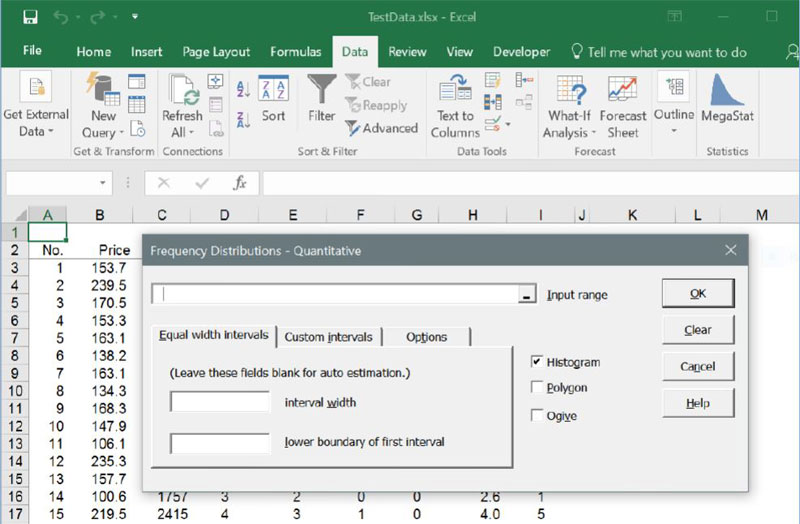Select the Custom intervals tab
Screen dimensions: 800x524
point(329,337)
